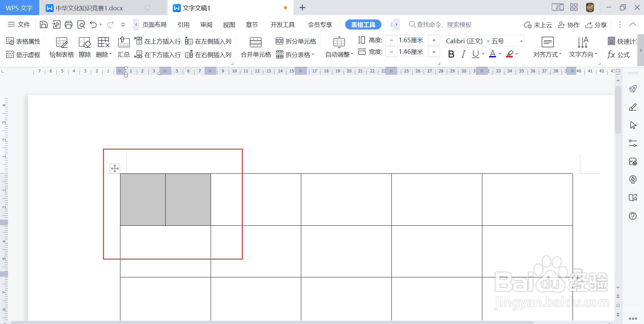Toggle Italic formatting
The width and height of the screenshot is (644, 324).
pyautogui.click(x=464, y=54)
